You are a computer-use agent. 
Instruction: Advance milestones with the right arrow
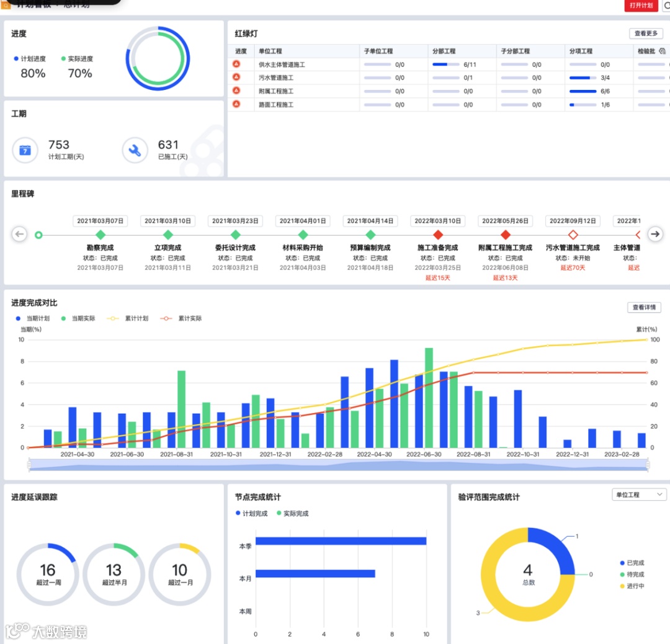[655, 234]
